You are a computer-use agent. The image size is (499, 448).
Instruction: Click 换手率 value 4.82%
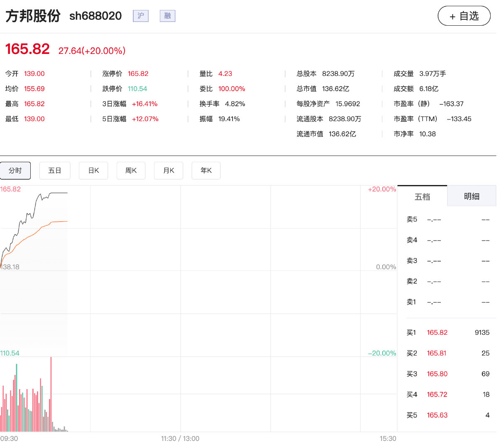click(x=235, y=104)
